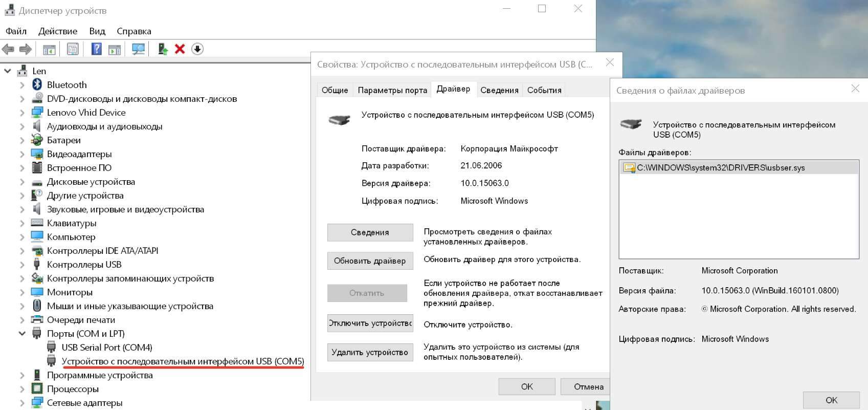This screenshot has width=868, height=410.
Task: Open the Properties sheet toolbar icon
Action: click(x=73, y=49)
